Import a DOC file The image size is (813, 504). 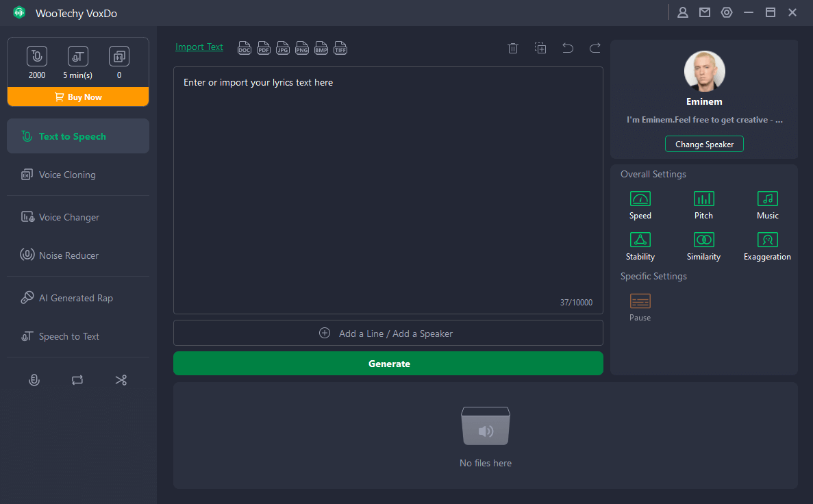pos(245,48)
